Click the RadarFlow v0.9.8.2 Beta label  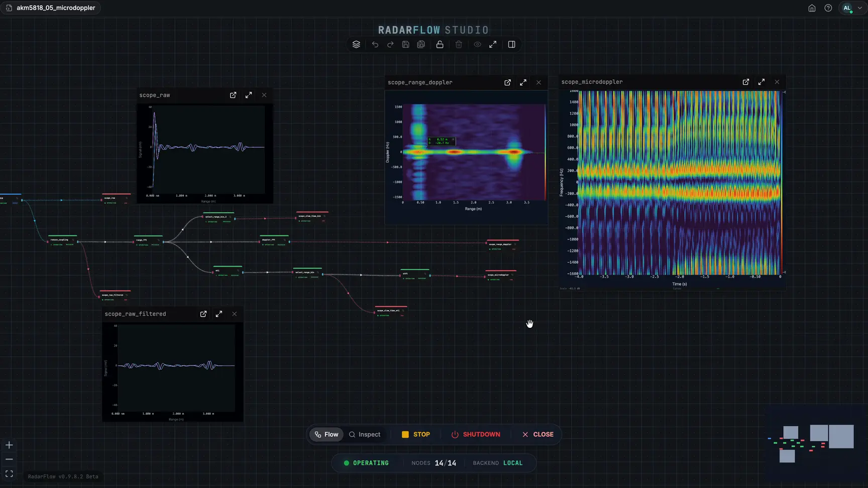pyautogui.click(x=63, y=476)
